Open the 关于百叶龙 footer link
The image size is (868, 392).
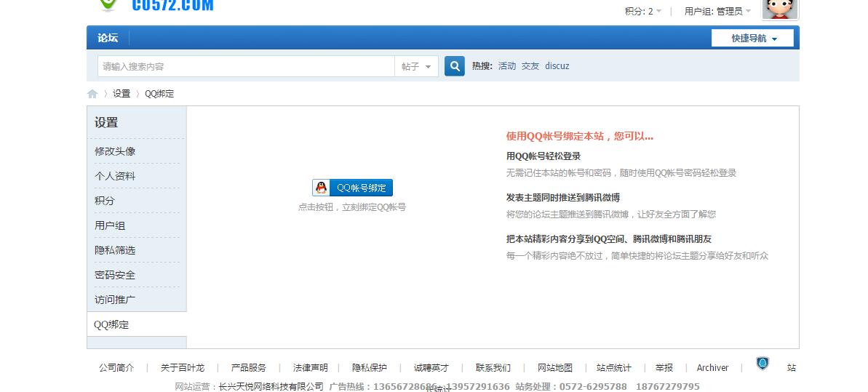182,368
